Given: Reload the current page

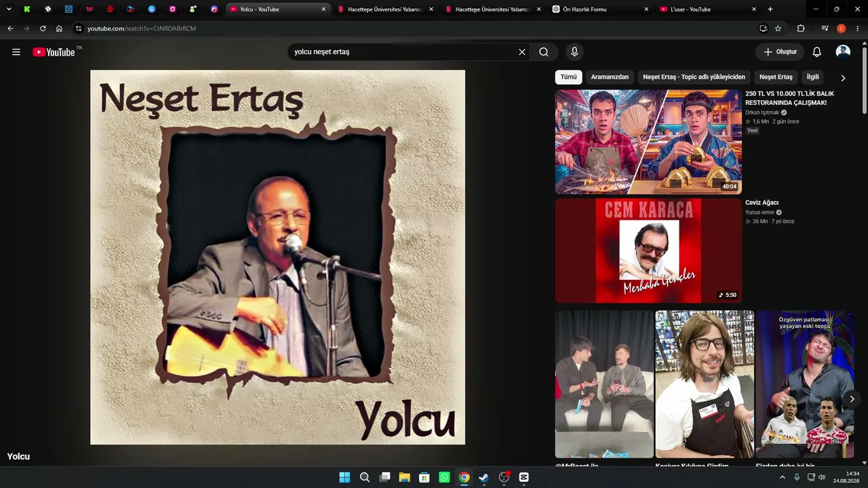Looking at the screenshot, I should click(x=43, y=28).
